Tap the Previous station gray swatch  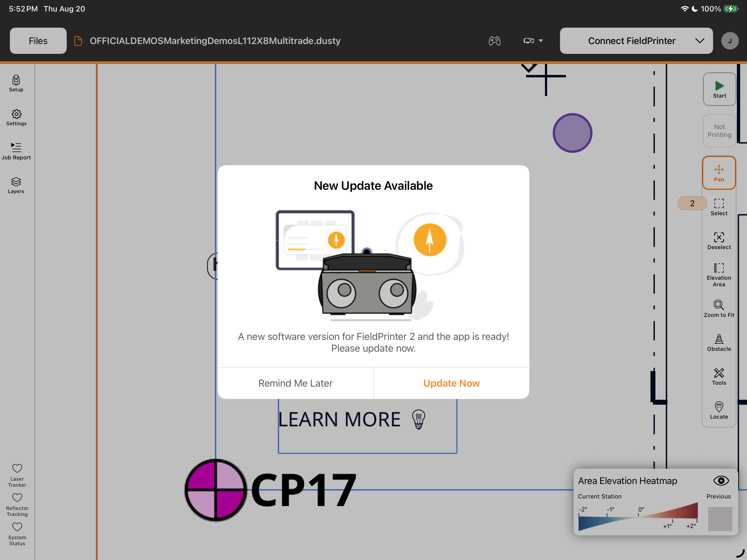pyautogui.click(x=720, y=519)
